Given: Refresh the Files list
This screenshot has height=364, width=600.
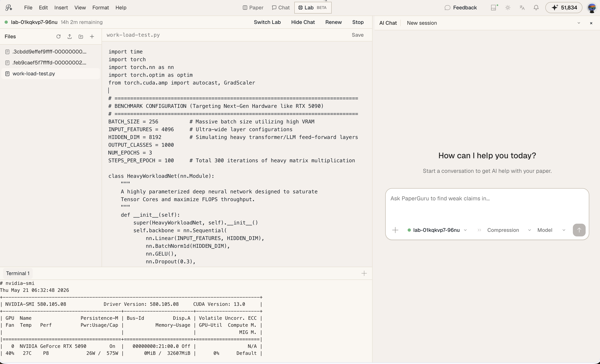Looking at the screenshot, I should (x=58, y=36).
